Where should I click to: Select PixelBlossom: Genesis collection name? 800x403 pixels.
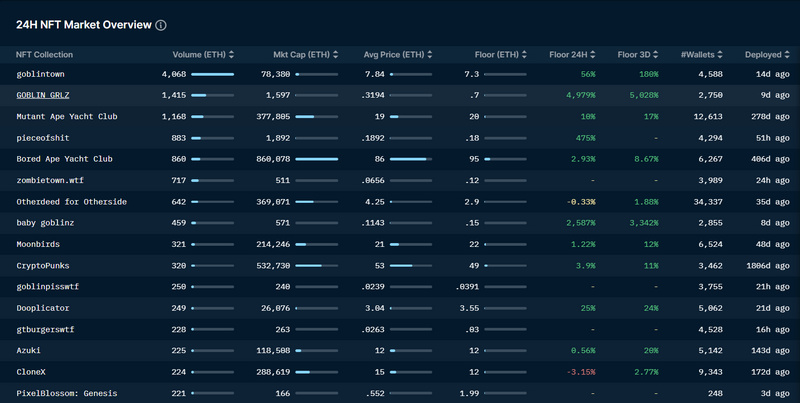pos(67,393)
